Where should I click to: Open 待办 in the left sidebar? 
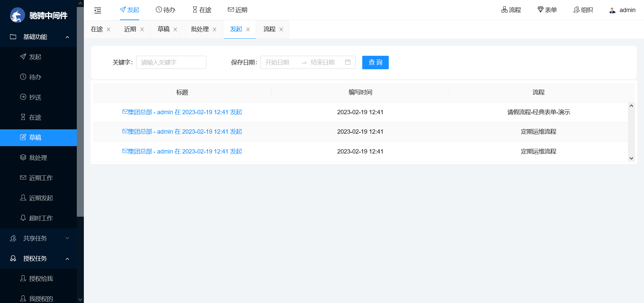point(35,77)
